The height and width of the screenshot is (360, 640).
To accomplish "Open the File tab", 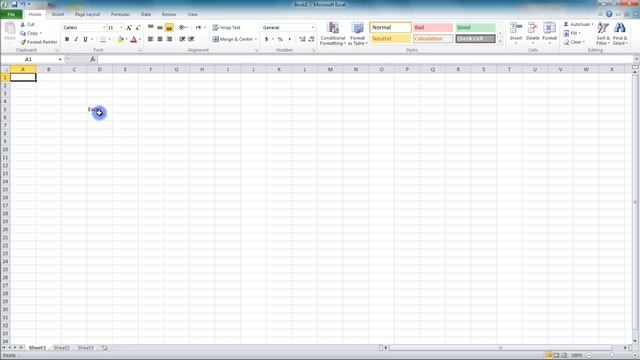I will [11, 14].
